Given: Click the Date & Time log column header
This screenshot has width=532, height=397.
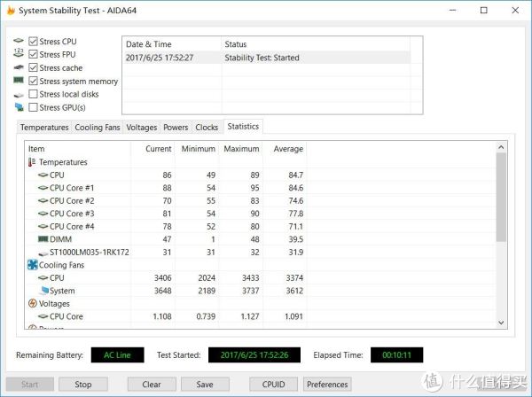Looking at the screenshot, I should point(172,44).
